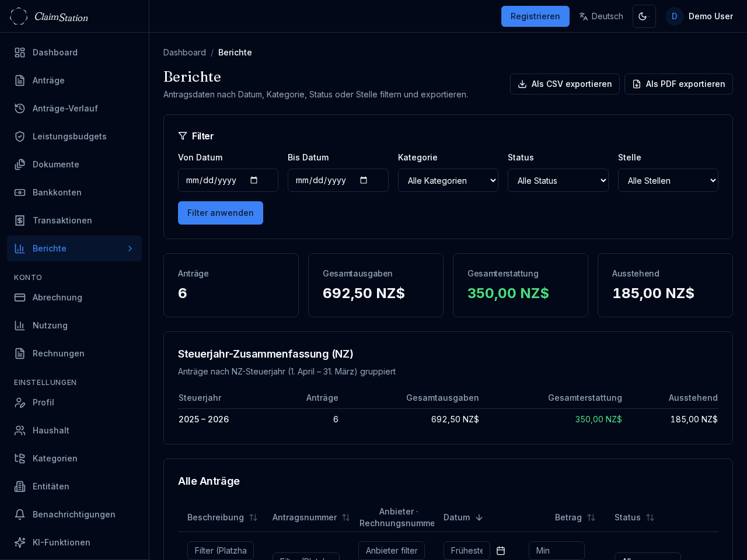This screenshot has width=747, height=560.
Task: Click the Anbieter filter input field
Action: [391, 551]
